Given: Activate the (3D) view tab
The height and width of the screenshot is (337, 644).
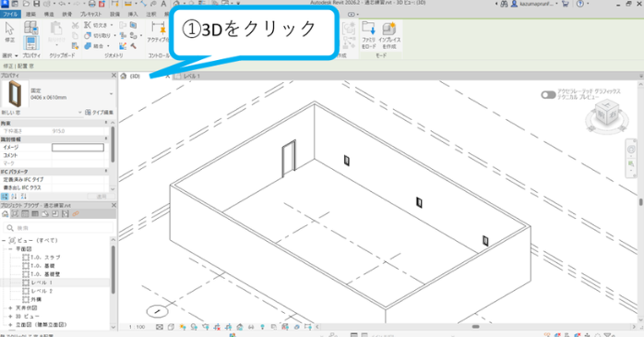Looking at the screenshot, I should [135, 76].
